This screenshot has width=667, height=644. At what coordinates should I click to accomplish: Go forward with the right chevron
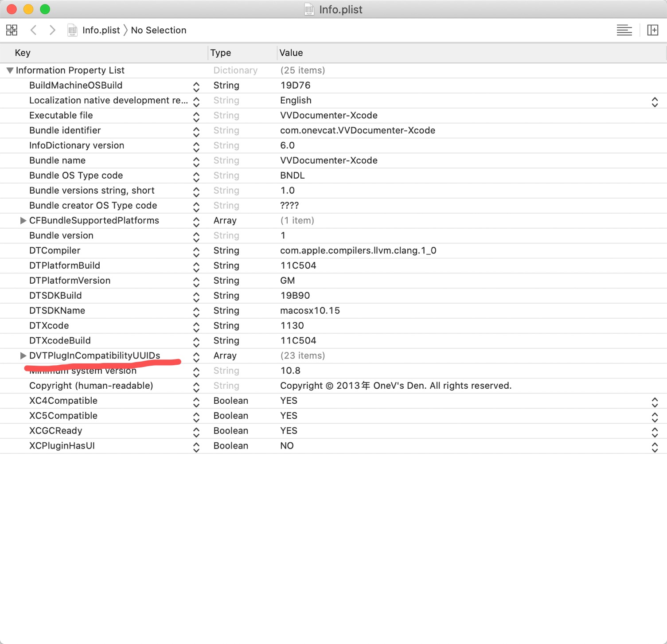(x=52, y=30)
